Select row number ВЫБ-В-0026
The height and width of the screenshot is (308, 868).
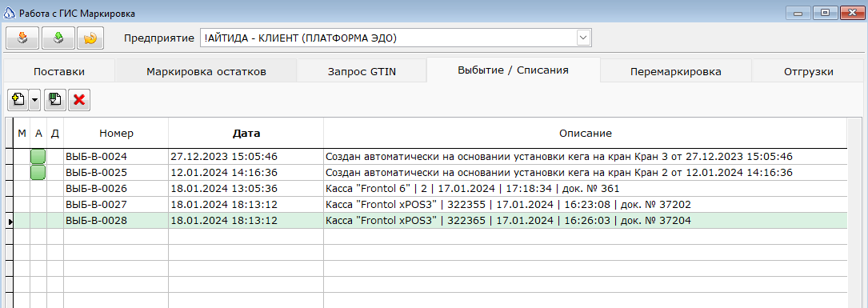116,188
